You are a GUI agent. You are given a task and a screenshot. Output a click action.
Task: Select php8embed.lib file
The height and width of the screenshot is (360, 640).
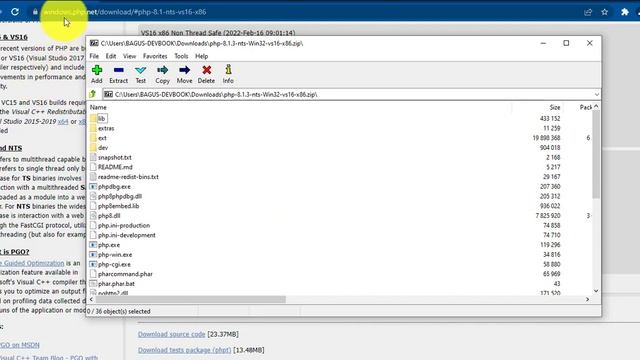pos(118,206)
